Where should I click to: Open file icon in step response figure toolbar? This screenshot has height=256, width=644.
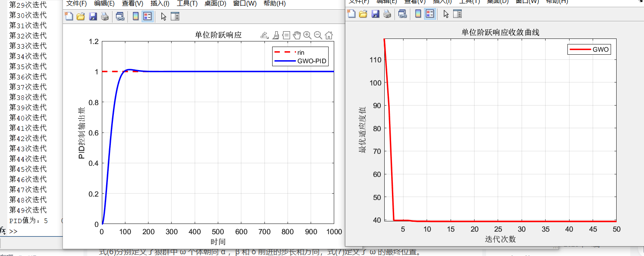[x=80, y=17]
